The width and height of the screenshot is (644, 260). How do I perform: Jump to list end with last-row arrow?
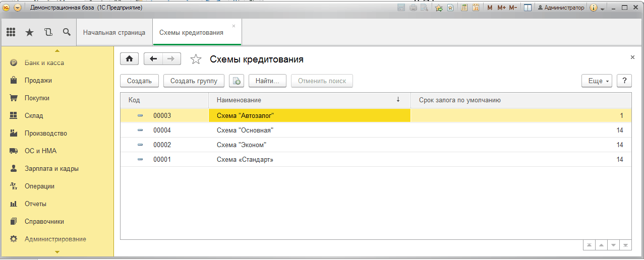click(625, 245)
